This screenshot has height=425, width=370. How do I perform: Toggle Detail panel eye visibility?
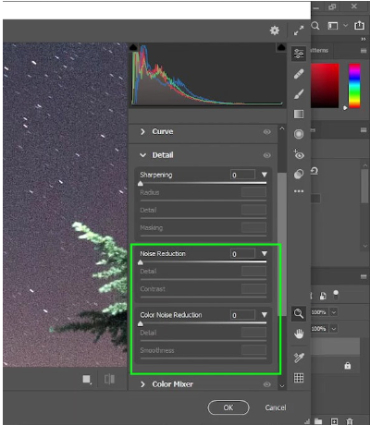(x=267, y=155)
